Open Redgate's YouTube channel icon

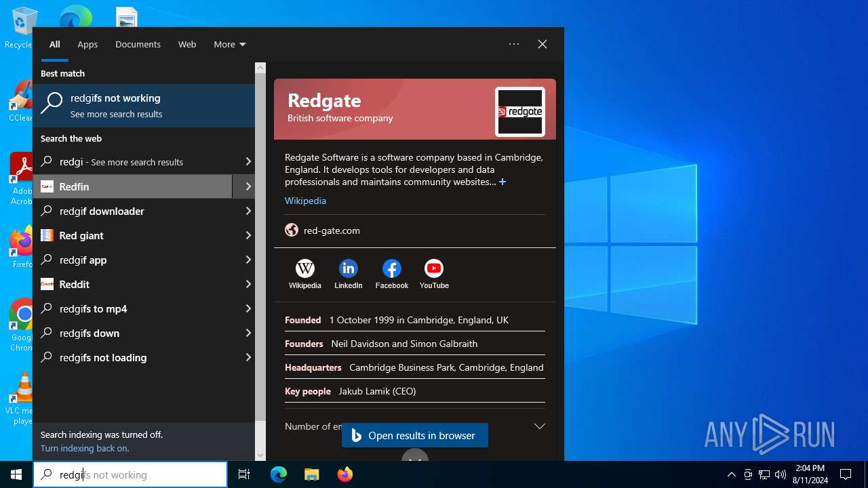434,269
